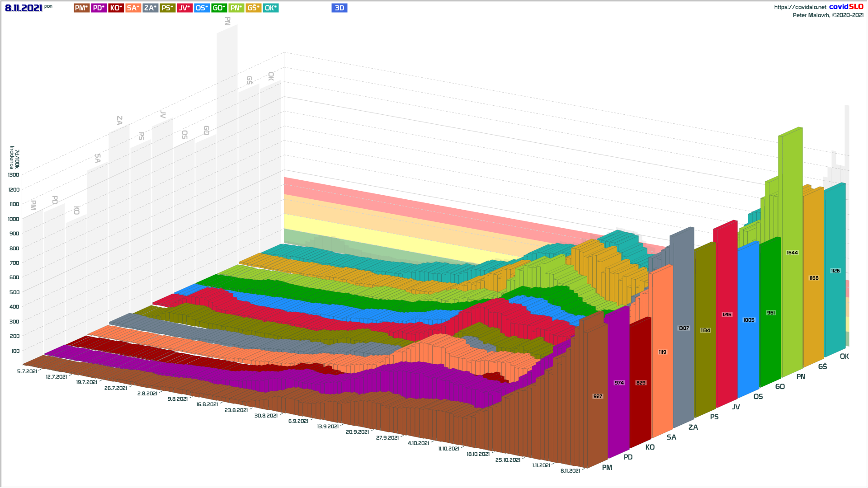Click the SA* orange legend button

pos(133,8)
